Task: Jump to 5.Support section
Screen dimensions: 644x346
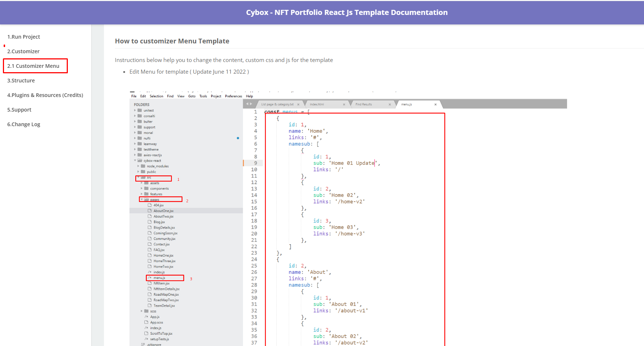Action: [x=19, y=110]
